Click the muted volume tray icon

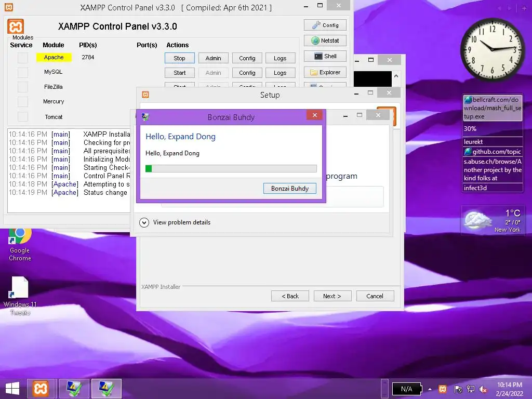coord(483,389)
